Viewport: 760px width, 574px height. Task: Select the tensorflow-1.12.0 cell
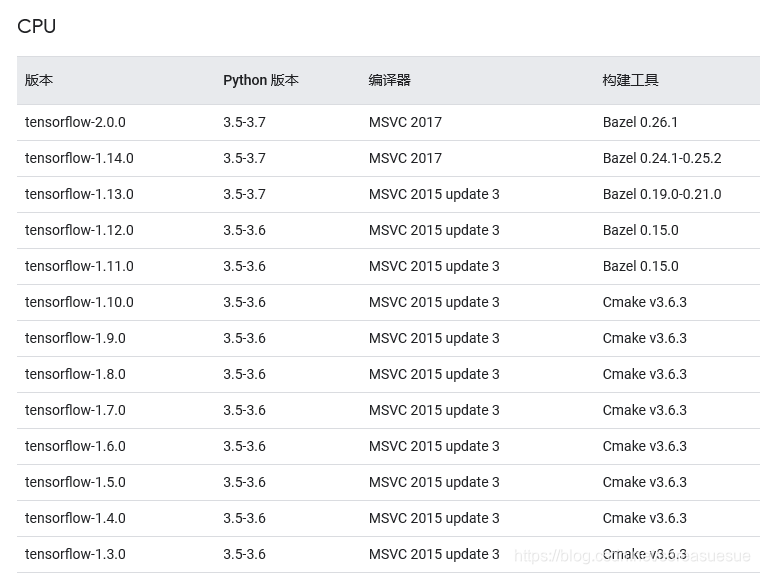(x=79, y=230)
